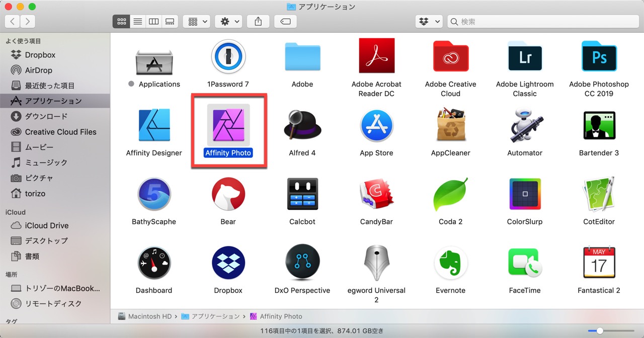Select the Affinity Photo icon

point(228,125)
